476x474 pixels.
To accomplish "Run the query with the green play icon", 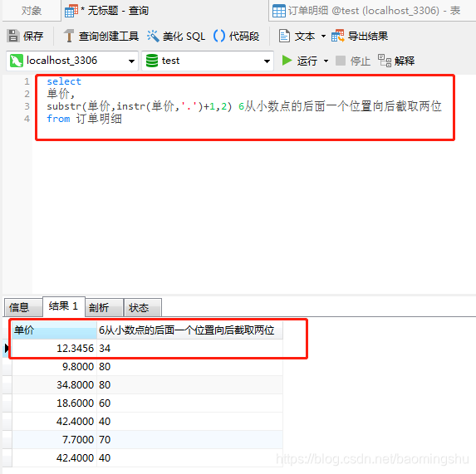I will (287, 61).
